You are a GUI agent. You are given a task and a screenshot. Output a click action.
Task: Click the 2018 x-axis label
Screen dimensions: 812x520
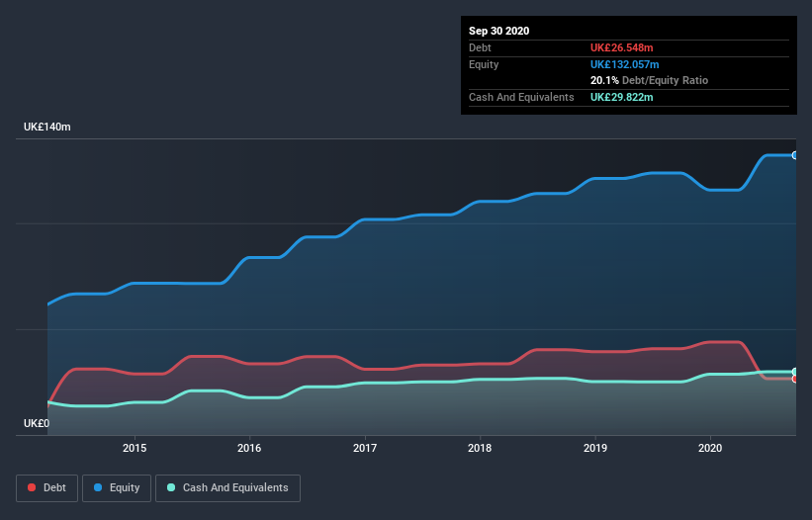tap(480, 448)
